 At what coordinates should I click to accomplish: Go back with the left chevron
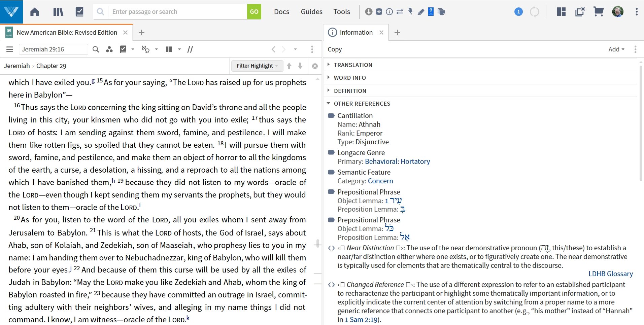click(274, 49)
